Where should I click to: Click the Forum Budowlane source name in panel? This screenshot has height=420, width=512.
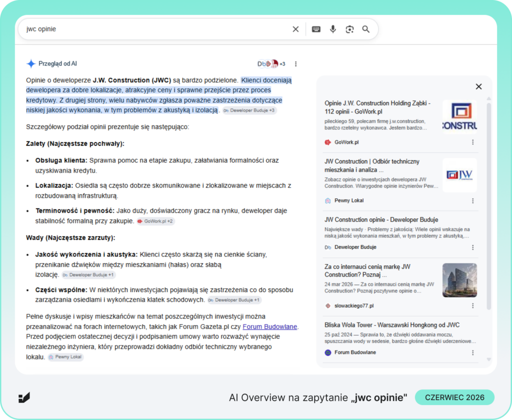[355, 352]
